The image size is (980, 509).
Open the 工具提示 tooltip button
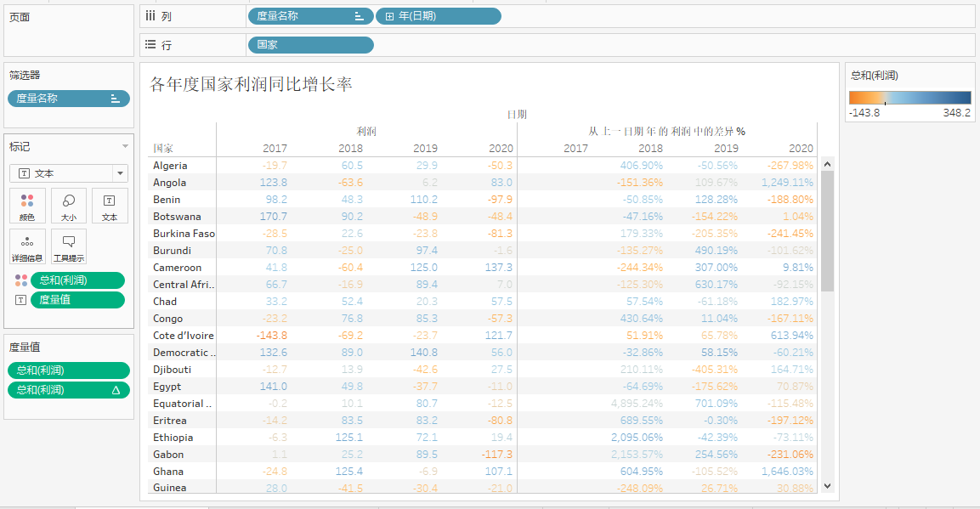point(69,247)
